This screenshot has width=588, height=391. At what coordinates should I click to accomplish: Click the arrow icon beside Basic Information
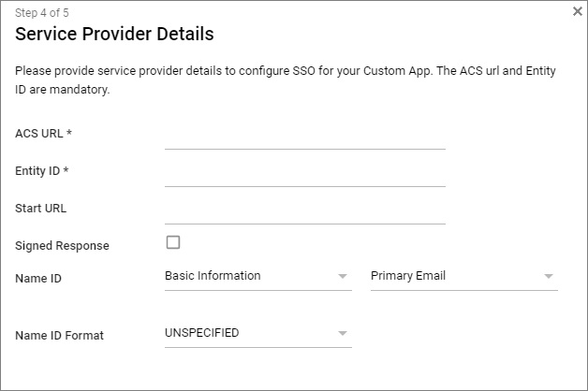pyautogui.click(x=343, y=277)
